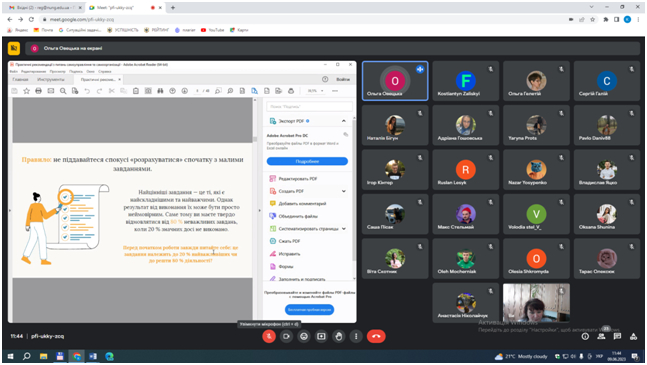Click the Chrome icon in the taskbar
This screenshot has width=647, height=365.
(x=77, y=356)
